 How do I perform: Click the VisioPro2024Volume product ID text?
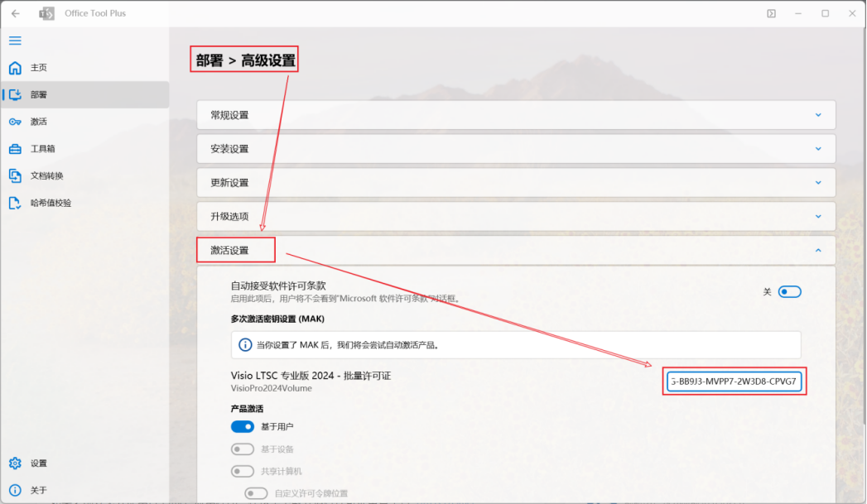coord(272,388)
